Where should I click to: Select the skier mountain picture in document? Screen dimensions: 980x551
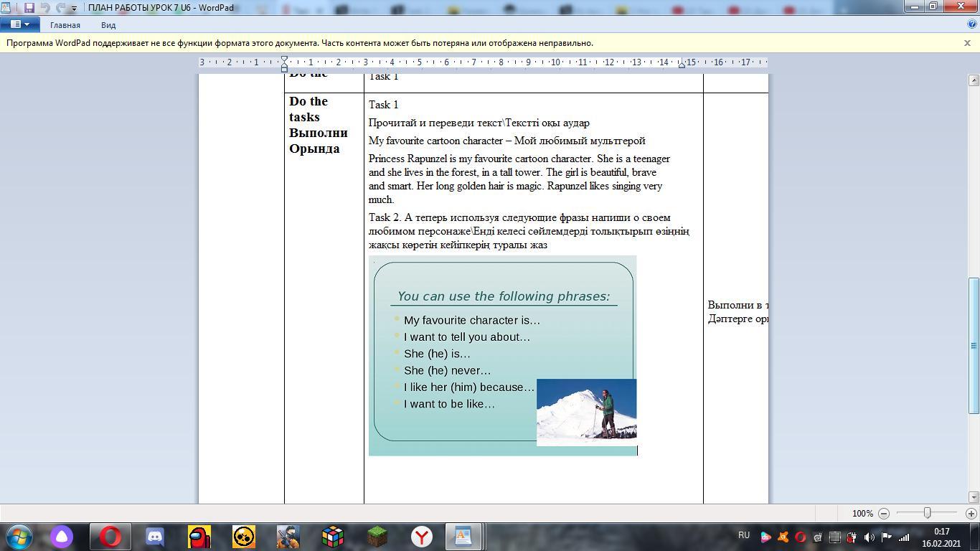tap(586, 413)
